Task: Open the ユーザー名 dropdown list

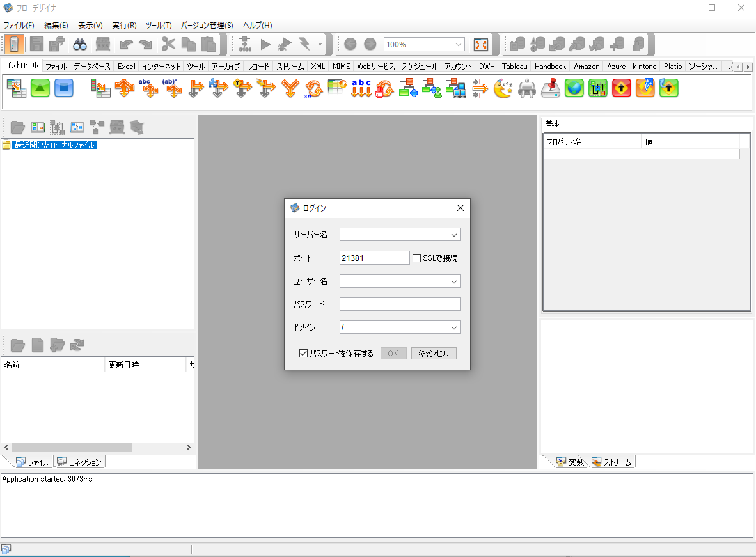Action: [453, 281]
